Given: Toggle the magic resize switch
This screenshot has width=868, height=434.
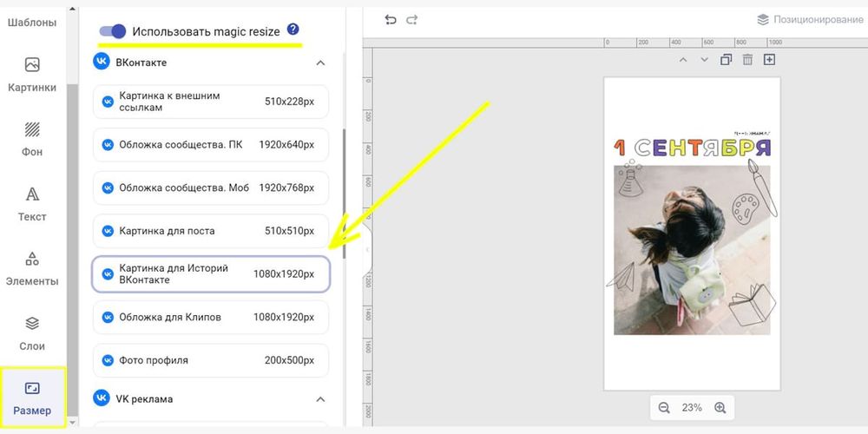Looking at the screenshot, I should [x=113, y=31].
